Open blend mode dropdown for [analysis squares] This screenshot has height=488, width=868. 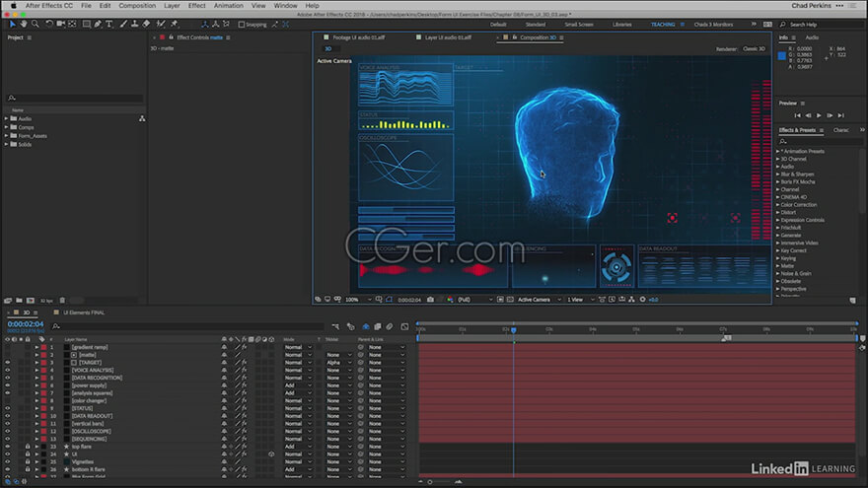coord(298,393)
